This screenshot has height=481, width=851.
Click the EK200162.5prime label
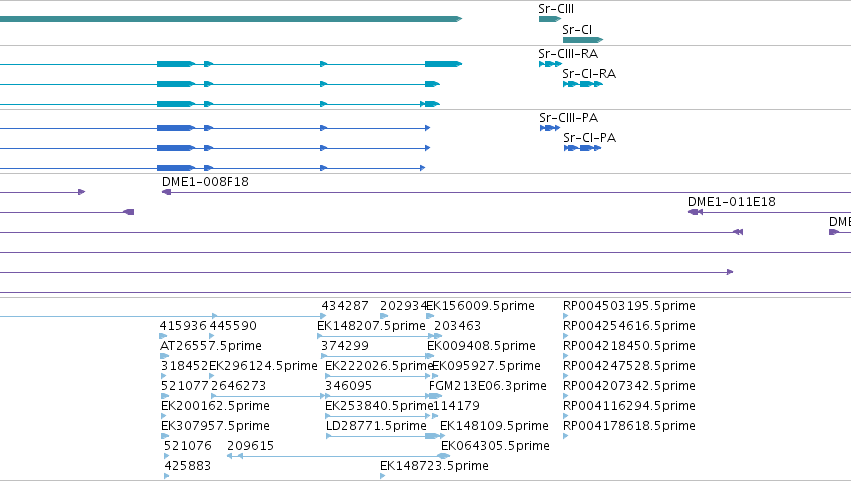[215, 407]
